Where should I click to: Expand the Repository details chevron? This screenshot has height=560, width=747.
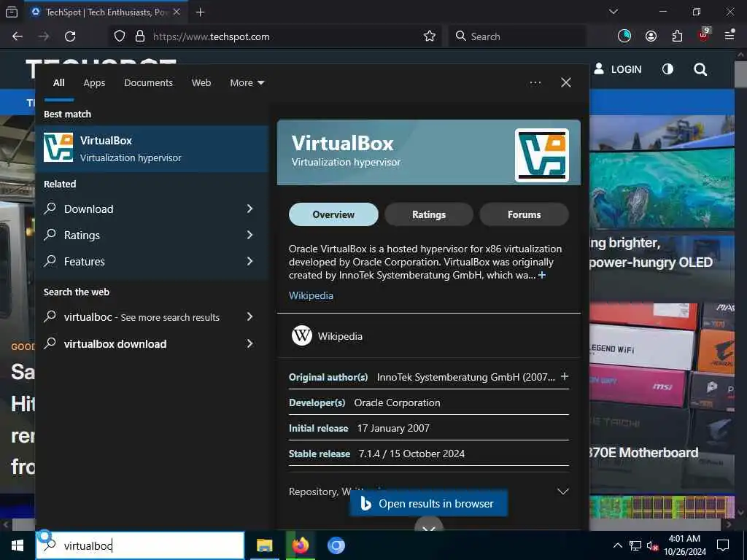pyautogui.click(x=562, y=491)
